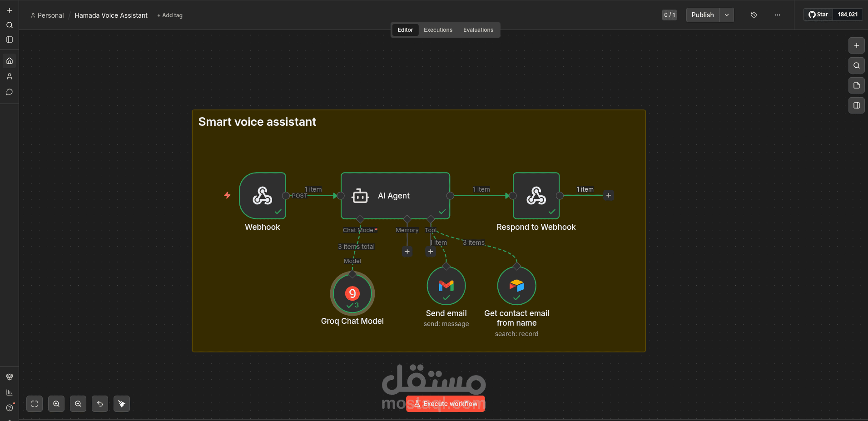Open the Evaluations tab
Screen dimensions: 868x421
click(478, 30)
